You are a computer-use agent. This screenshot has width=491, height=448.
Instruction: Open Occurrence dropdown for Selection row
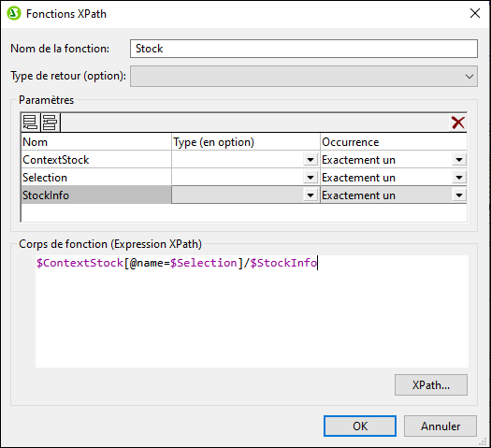[459, 178]
